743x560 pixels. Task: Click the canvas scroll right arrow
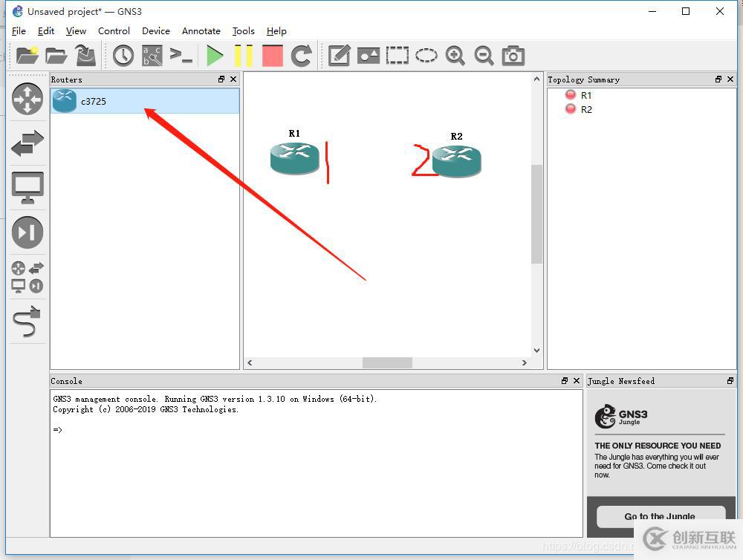tap(524, 363)
